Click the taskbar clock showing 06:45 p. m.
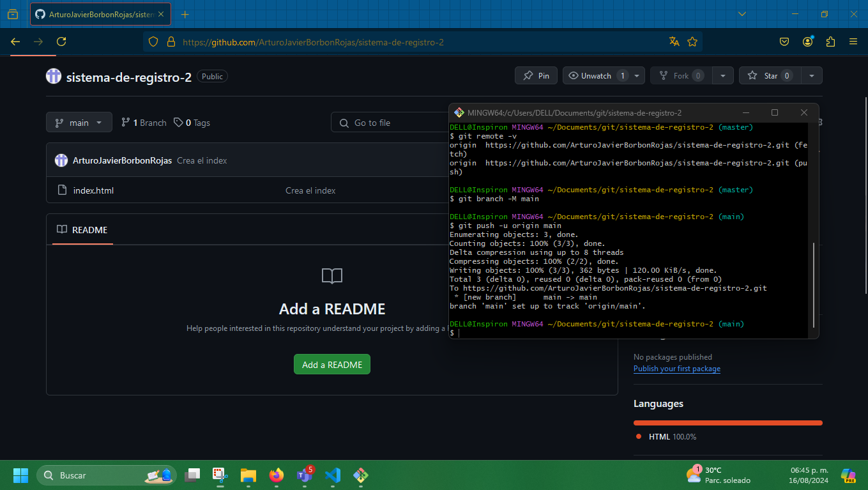Screen dimensions: 868x490 pyautogui.click(x=809, y=475)
